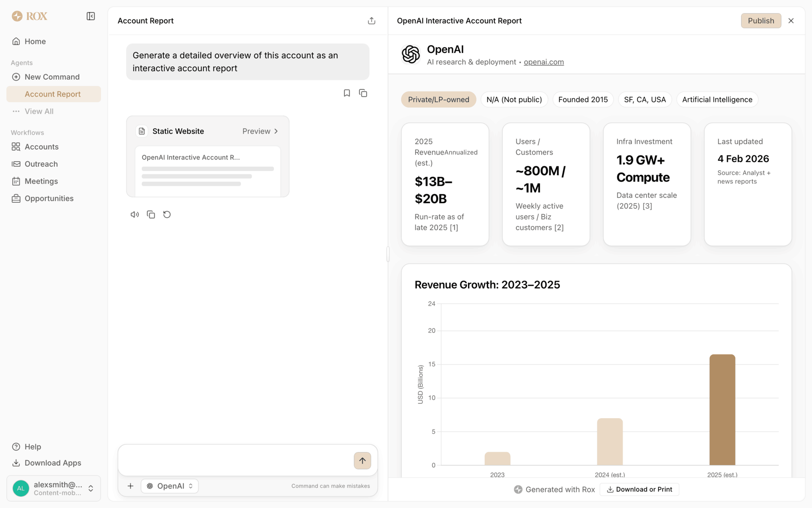This screenshot has height=508, width=812.
Task: Click the Rox logo
Action: [29, 16]
